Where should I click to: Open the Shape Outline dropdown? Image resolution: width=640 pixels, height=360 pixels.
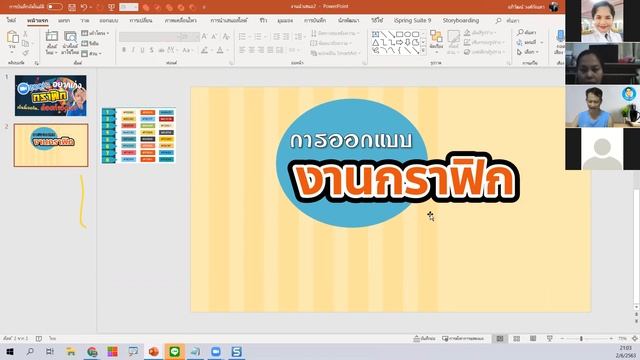pyautogui.click(x=484, y=42)
